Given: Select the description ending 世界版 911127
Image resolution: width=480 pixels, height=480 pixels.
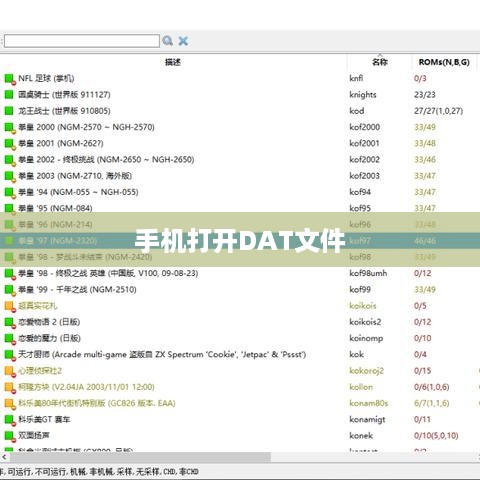Looking at the screenshot, I should coord(64,95).
